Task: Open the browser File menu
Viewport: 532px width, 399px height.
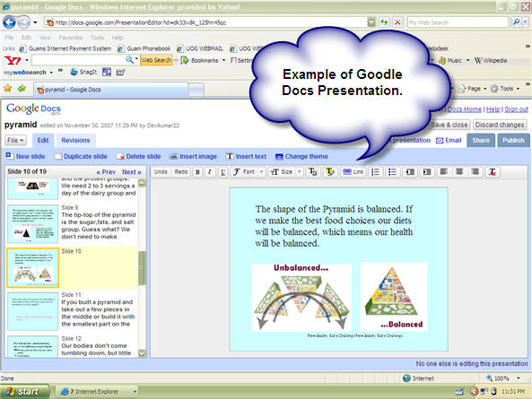Action: (9, 38)
